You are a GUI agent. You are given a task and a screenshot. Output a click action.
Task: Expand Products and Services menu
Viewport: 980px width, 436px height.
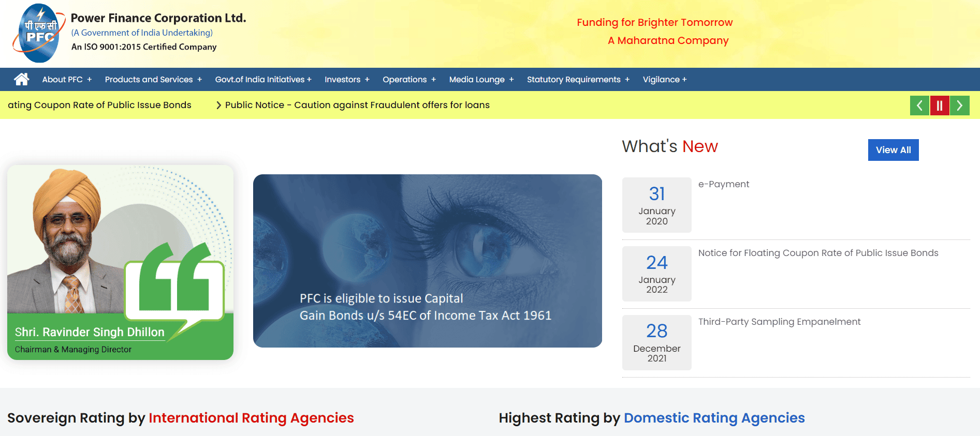click(153, 79)
